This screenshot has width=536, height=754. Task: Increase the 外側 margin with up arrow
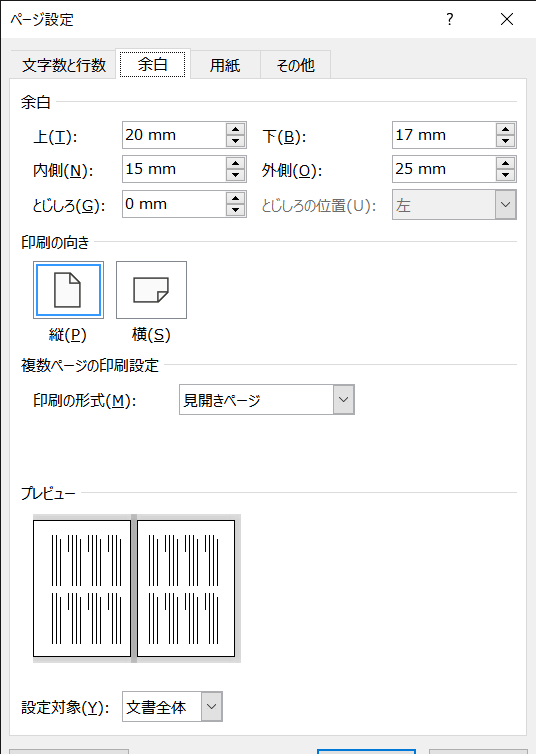tap(505, 163)
